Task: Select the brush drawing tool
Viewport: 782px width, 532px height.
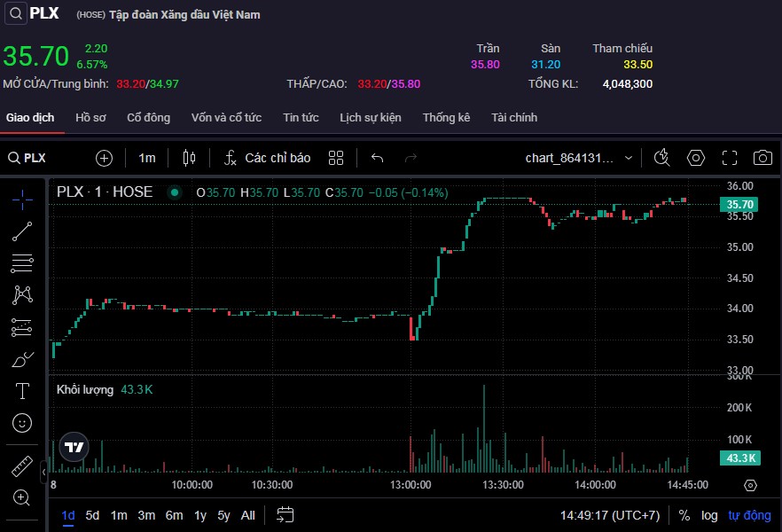Action: pyautogui.click(x=22, y=359)
